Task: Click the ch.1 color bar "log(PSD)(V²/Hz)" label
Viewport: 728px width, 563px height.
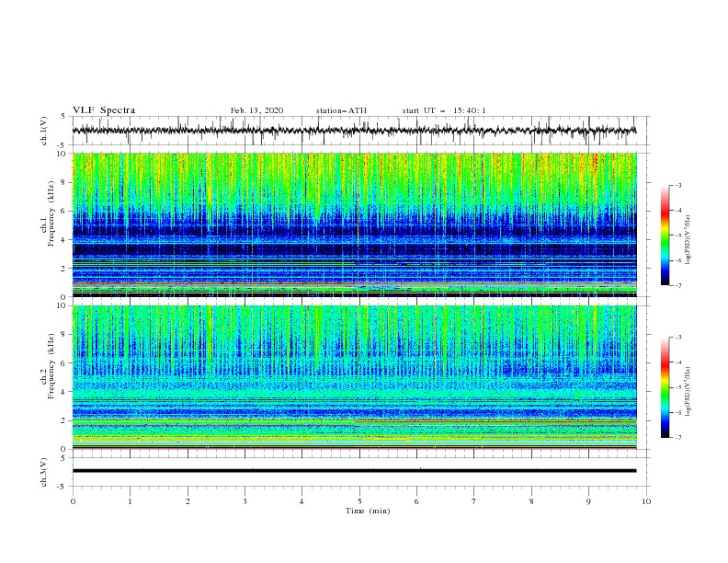Action: point(688,240)
